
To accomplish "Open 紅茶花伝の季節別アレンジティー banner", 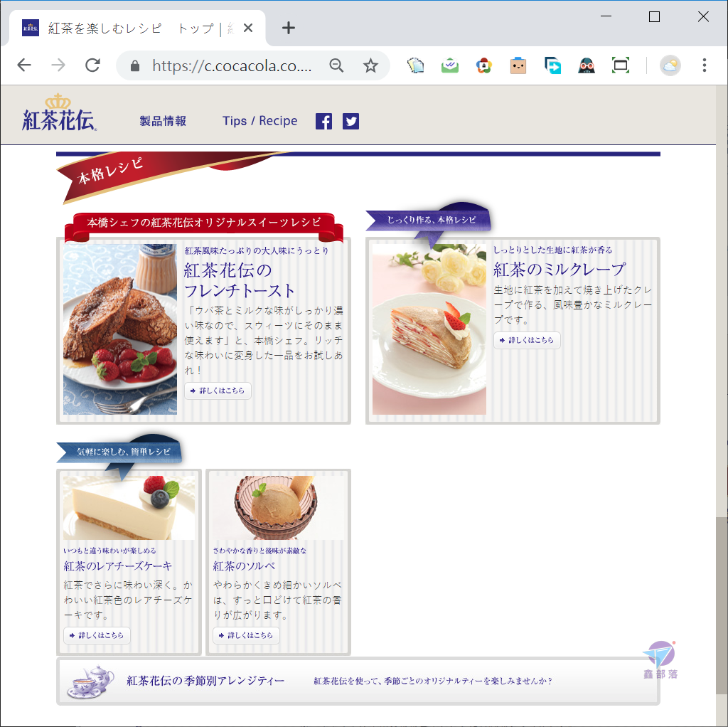I will click(x=358, y=681).
